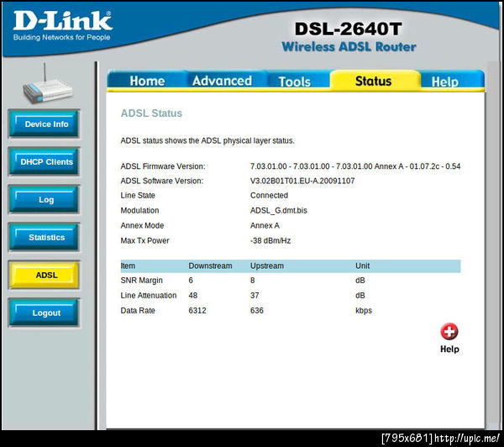This screenshot has width=504, height=447.
Task: Click the ADSL Status heading
Action: click(x=151, y=113)
